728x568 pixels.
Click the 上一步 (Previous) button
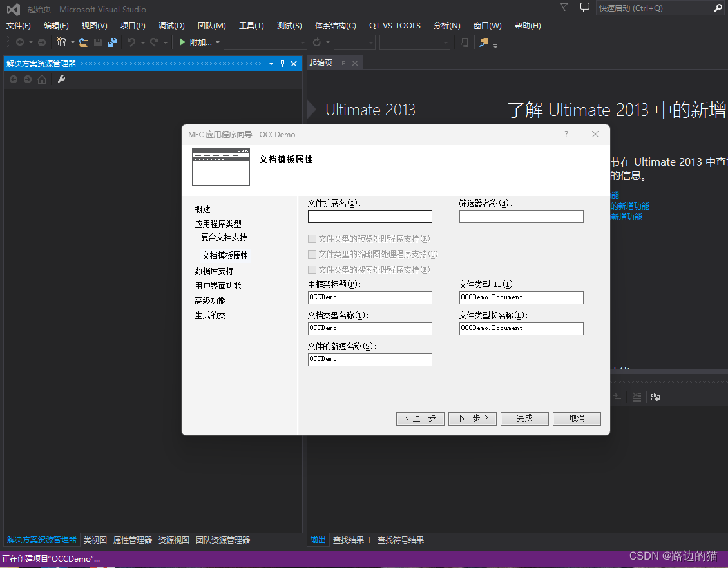coord(420,418)
